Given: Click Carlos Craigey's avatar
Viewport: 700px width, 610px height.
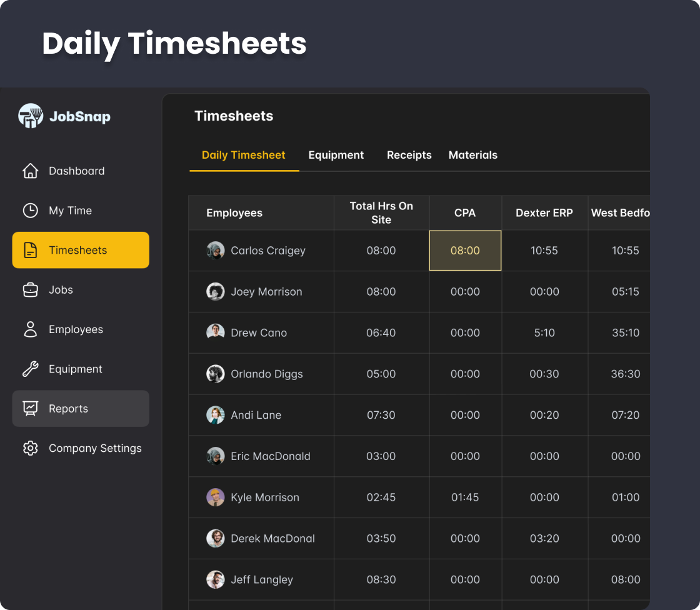Looking at the screenshot, I should (216, 251).
